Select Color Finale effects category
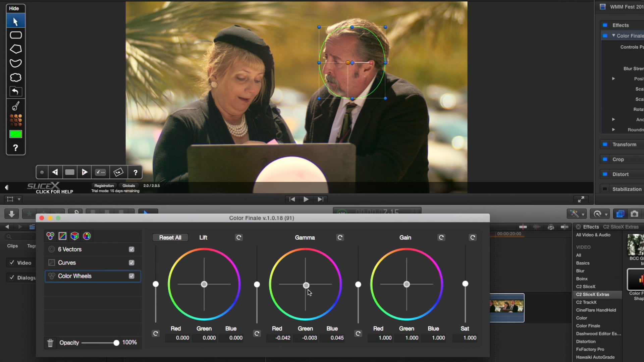Screen dimensions: 644x362 tap(588, 326)
